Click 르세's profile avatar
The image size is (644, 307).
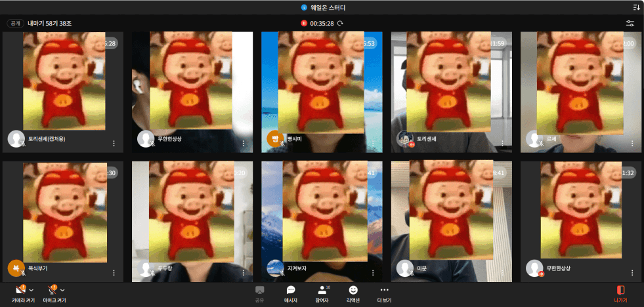(534, 138)
